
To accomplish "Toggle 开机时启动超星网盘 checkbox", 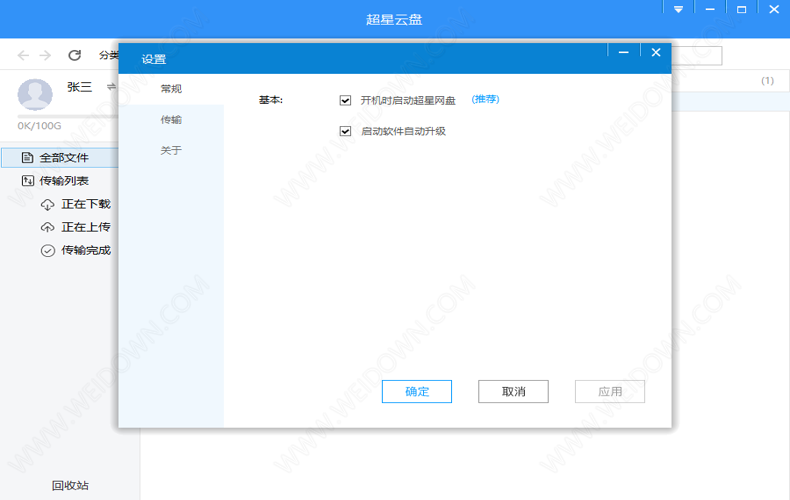I will tap(346, 100).
